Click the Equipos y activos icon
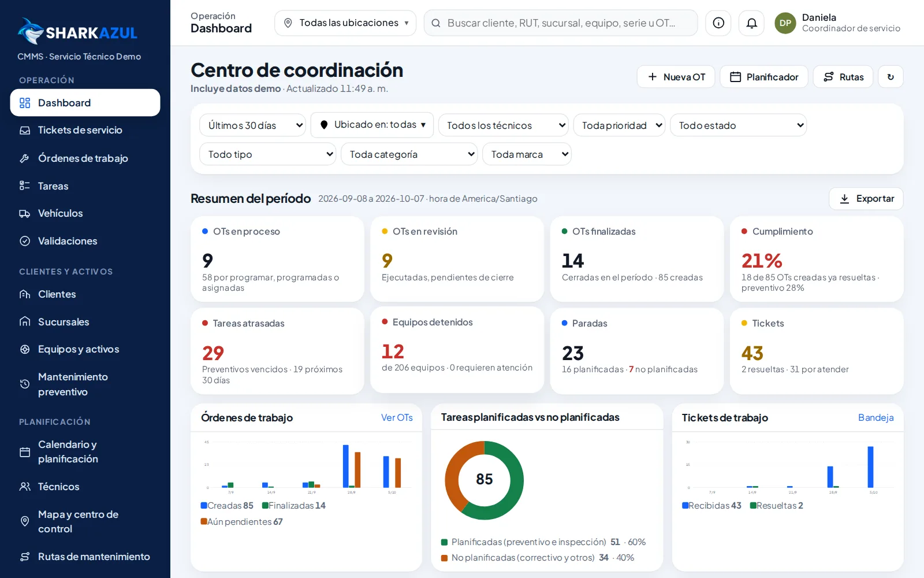 click(x=25, y=349)
